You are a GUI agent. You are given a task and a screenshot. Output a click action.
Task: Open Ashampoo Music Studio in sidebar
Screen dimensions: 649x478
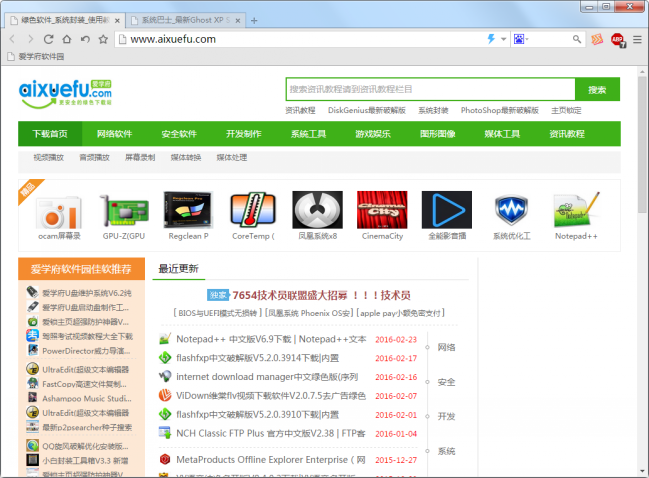87,399
